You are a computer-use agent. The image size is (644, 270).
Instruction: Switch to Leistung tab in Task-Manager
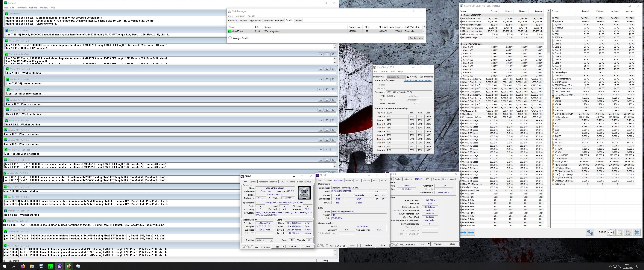[x=243, y=21]
